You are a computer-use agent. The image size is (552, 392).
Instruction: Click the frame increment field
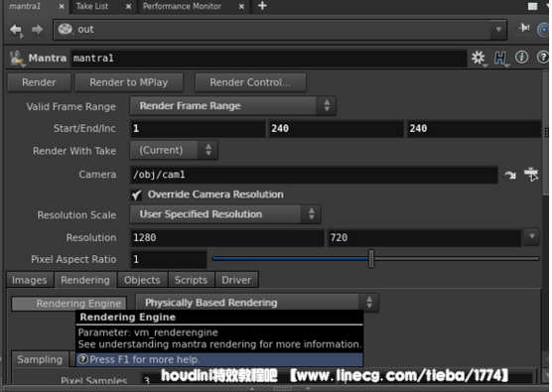[x=474, y=128]
